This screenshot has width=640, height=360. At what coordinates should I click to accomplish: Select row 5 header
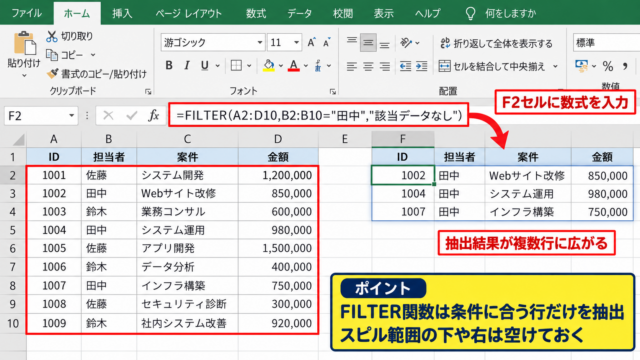coord(13,230)
